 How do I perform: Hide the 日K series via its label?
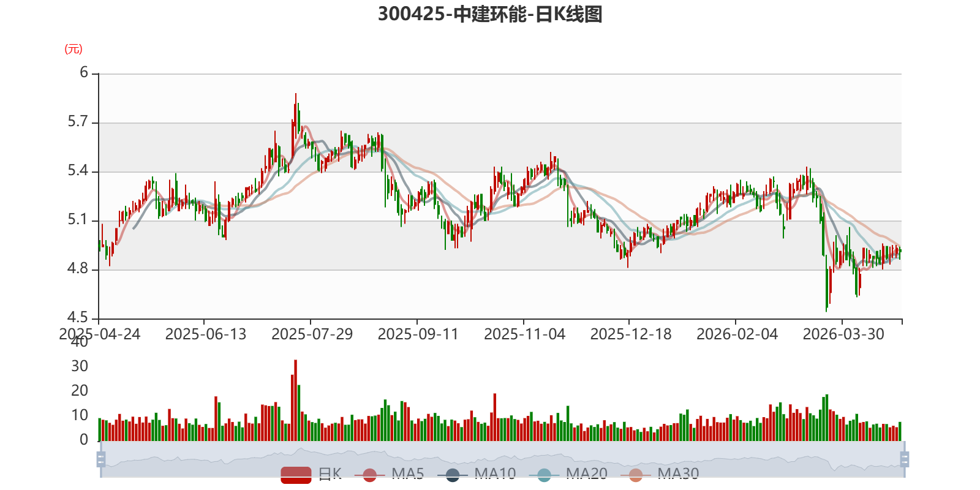[x=330, y=474]
